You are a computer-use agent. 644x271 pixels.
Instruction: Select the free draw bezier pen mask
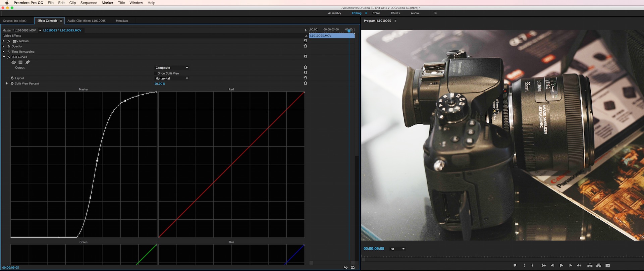[x=28, y=62]
